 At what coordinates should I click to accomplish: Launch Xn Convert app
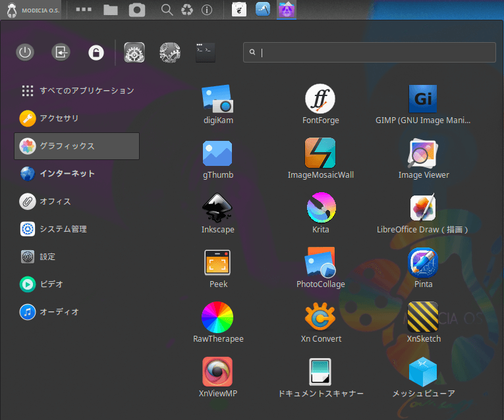point(320,318)
